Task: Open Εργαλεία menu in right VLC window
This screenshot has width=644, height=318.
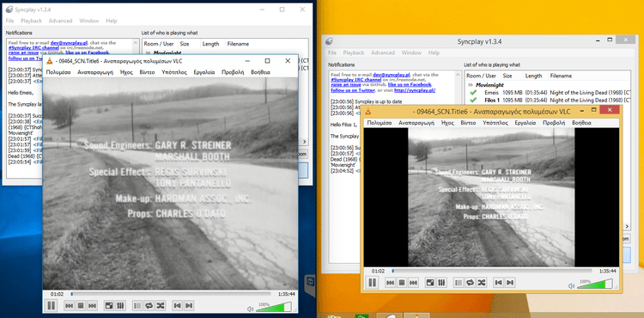Action: (x=526, y=123)
